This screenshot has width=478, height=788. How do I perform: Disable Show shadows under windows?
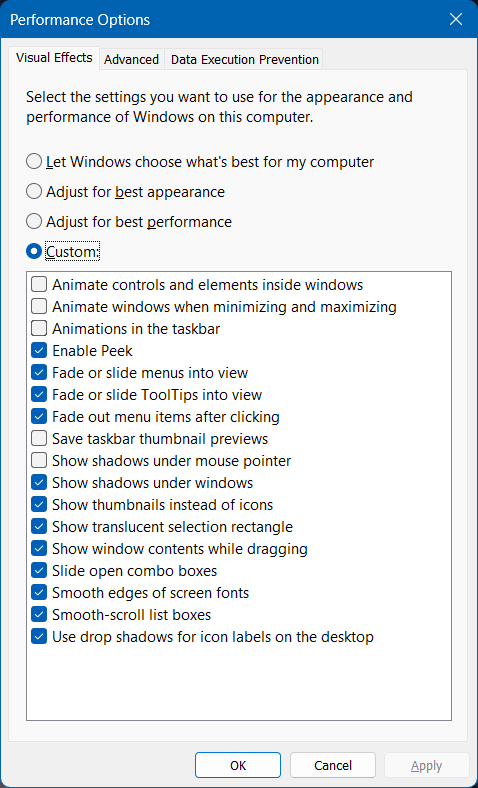(x=39, y=482)
